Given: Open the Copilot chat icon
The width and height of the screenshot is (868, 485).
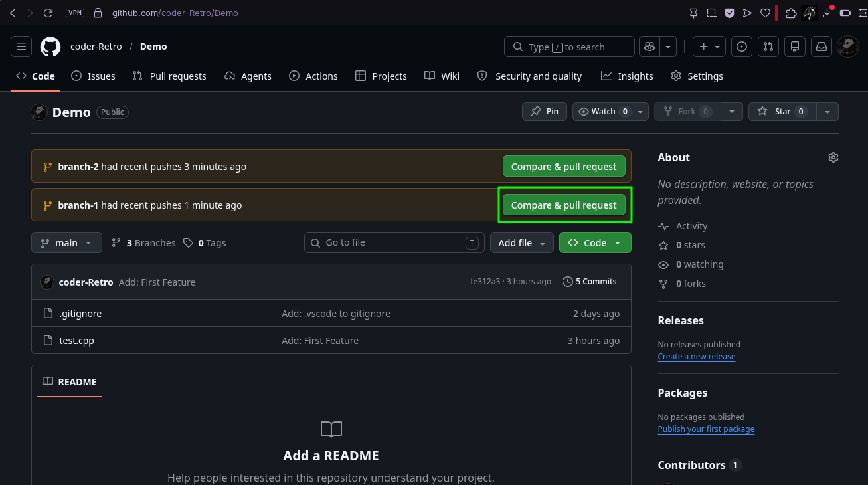Looking at the screenshot, I should (649, 47).
